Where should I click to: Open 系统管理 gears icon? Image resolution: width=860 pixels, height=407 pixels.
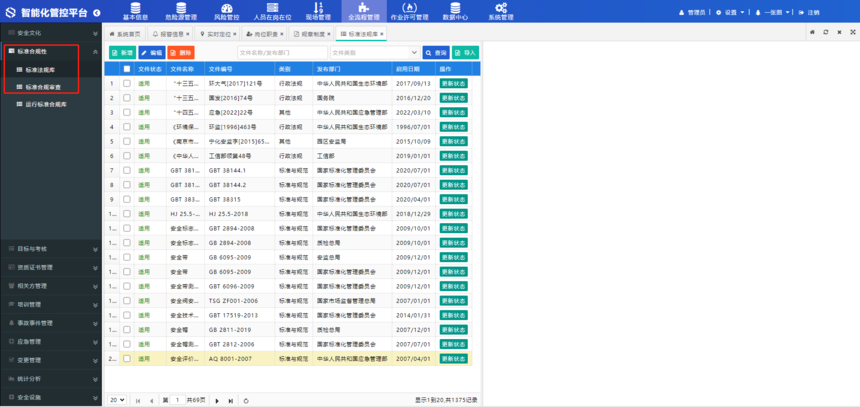click(501, 9)
